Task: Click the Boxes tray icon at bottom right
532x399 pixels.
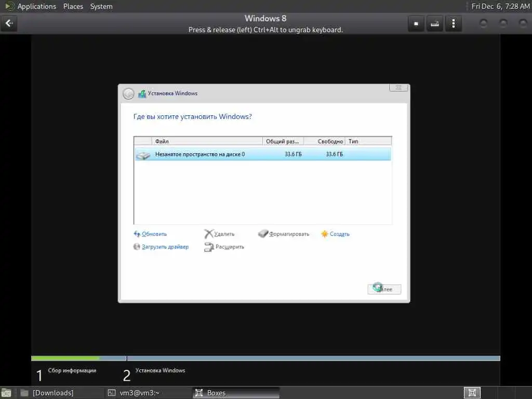Action: tap(472, 393)
